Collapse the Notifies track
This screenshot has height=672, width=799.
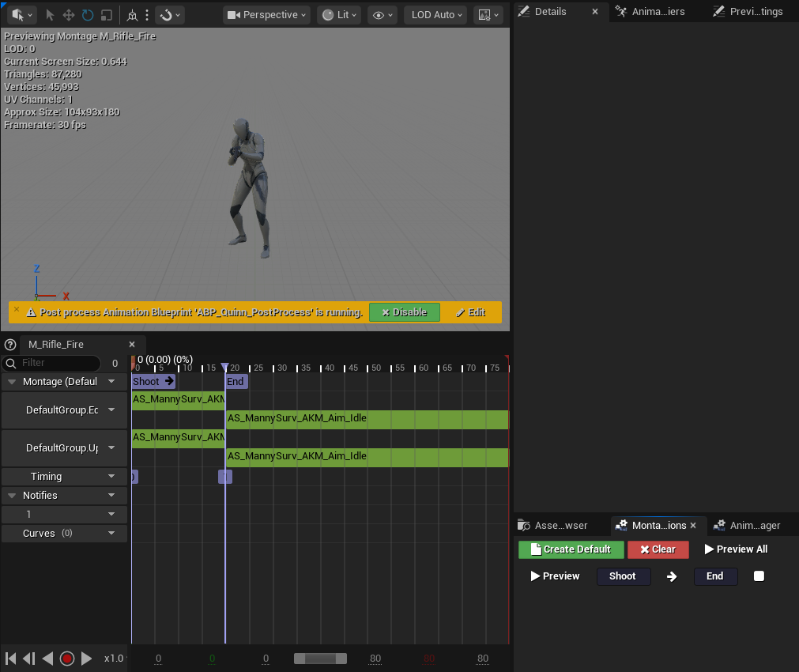click(12, 495)
